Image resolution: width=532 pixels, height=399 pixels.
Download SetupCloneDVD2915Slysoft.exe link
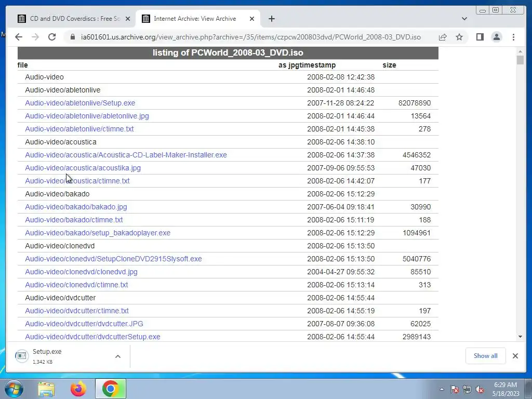tap(113, 259)
